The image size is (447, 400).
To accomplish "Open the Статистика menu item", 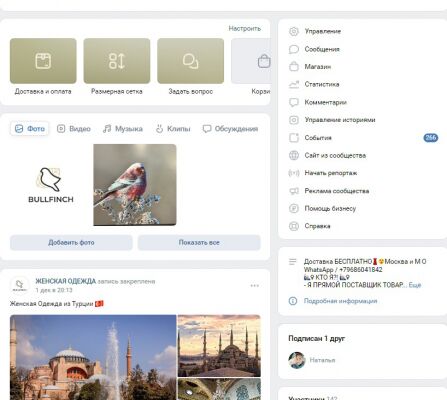I will point(363,84).
